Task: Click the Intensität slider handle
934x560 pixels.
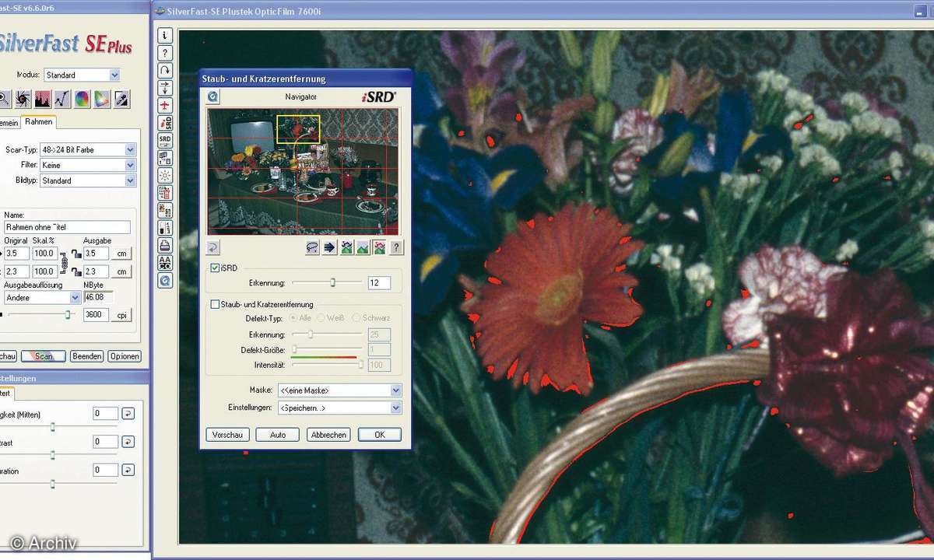Action: click(x=360, y=364)
